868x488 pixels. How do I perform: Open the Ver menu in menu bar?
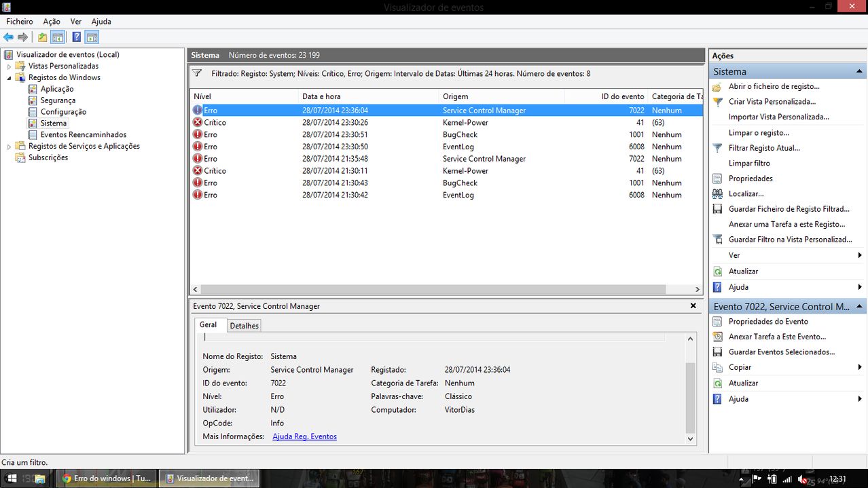point(76,22)
